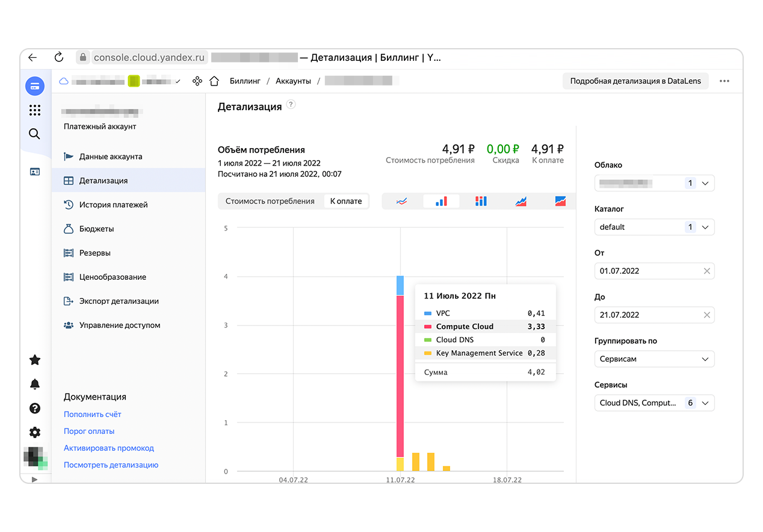The image size is (763, 532).
Task: Click the green 0,00 ₽ discount amount
Action: tap(502, 149)
